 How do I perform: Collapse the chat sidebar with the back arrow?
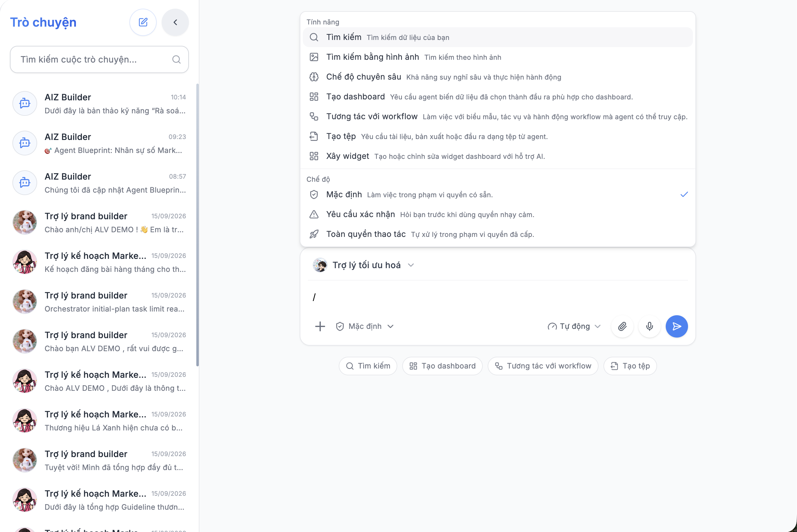(x=175, y=22)
